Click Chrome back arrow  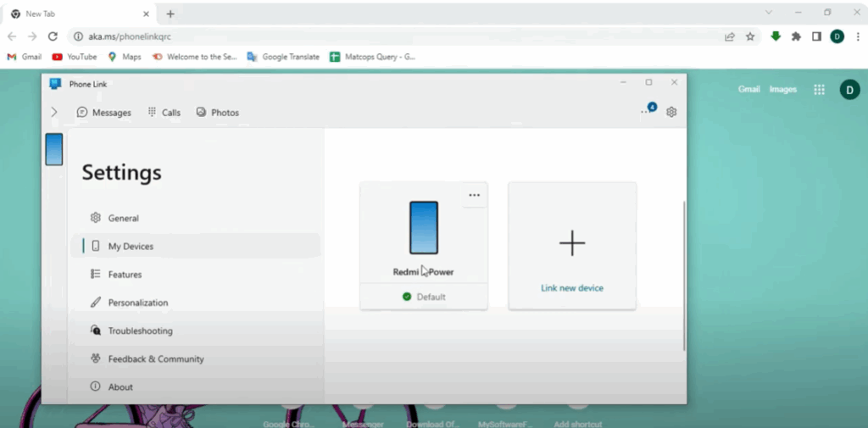pyautogui.click(x=12, y=36)
